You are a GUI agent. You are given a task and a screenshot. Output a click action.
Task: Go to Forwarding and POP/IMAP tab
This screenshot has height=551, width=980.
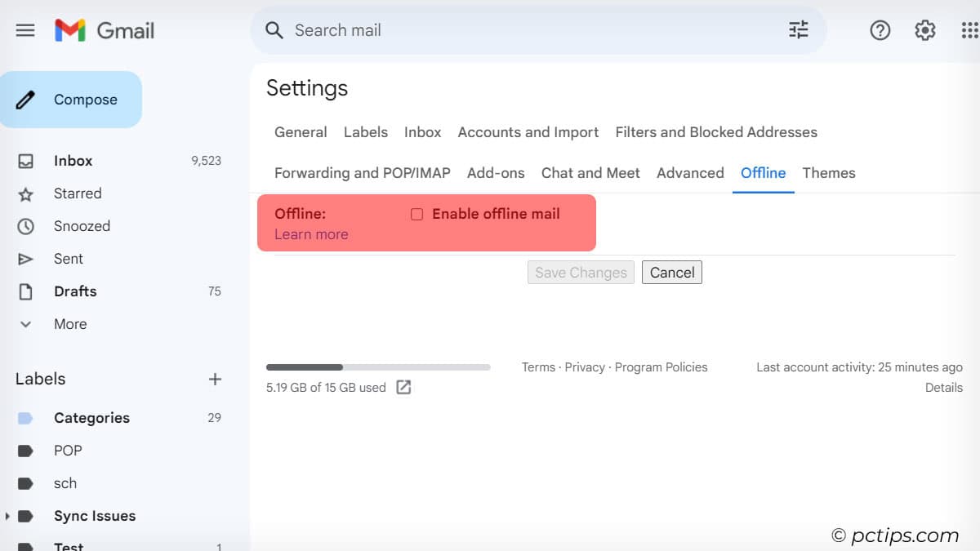click(x=362, y=173)
